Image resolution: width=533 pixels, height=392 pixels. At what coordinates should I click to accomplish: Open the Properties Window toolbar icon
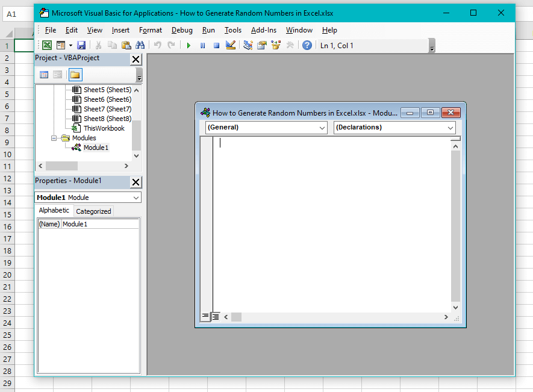(x=261, y=45)
